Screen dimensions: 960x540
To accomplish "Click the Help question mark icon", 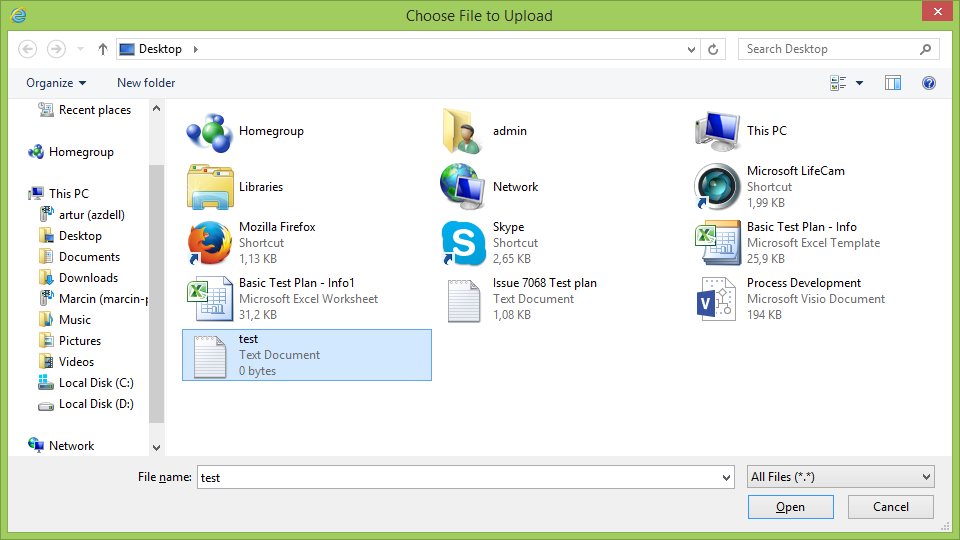I will [928, 83].
